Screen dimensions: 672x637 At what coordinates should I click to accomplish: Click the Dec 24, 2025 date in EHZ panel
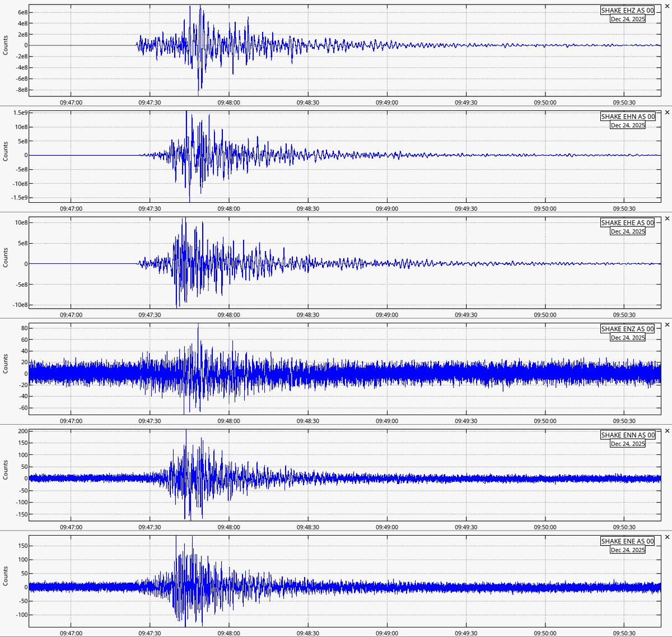click(x=628, y=19)
